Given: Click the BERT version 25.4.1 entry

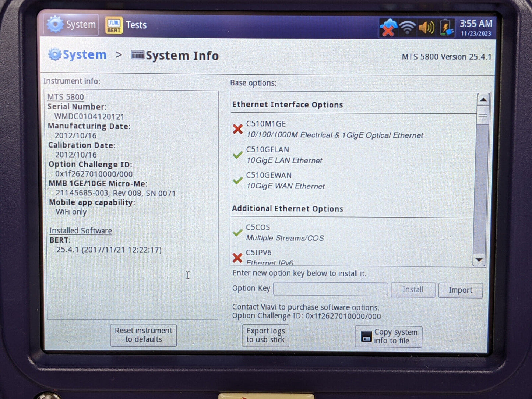Looking at the screenshot, I should [109, 250].
